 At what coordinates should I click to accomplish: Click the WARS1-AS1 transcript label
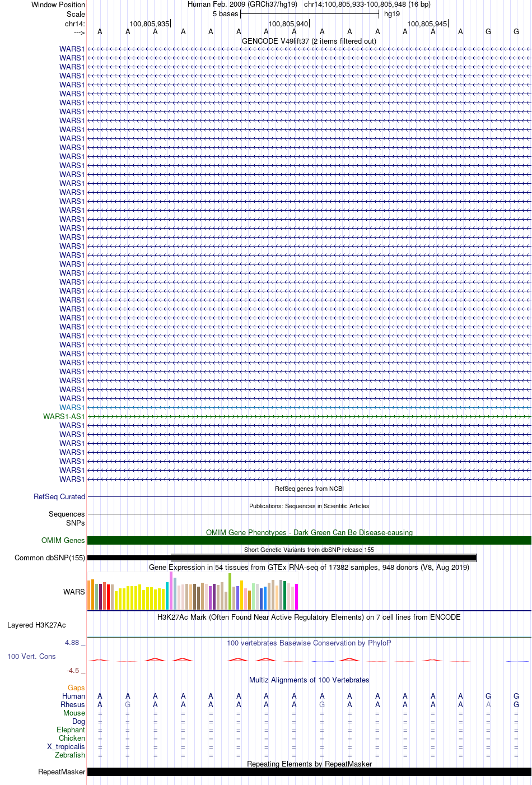[x=64, y=416]
